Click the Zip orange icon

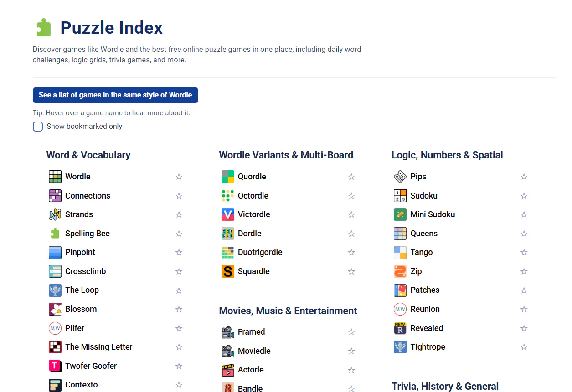point(400,271)
